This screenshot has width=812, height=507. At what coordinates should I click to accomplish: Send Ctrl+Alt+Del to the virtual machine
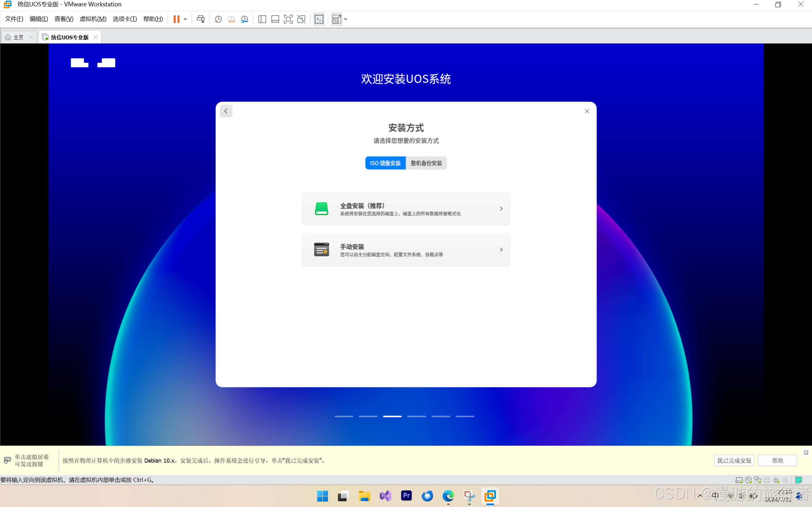pos(201,19)
